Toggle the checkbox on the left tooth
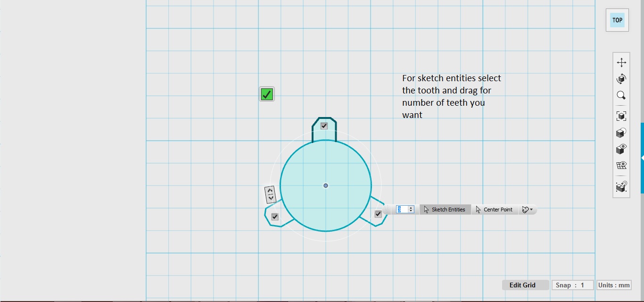This screenshot has width=644, height=302. coord(274,217)
